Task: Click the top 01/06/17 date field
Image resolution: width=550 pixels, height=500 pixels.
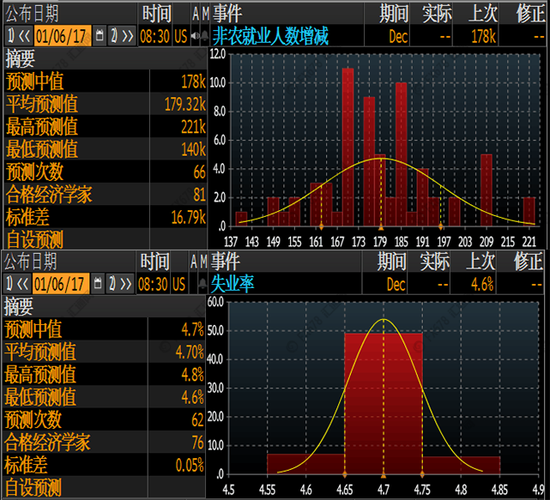Action: pyautogui.click(x=63, y=35)
